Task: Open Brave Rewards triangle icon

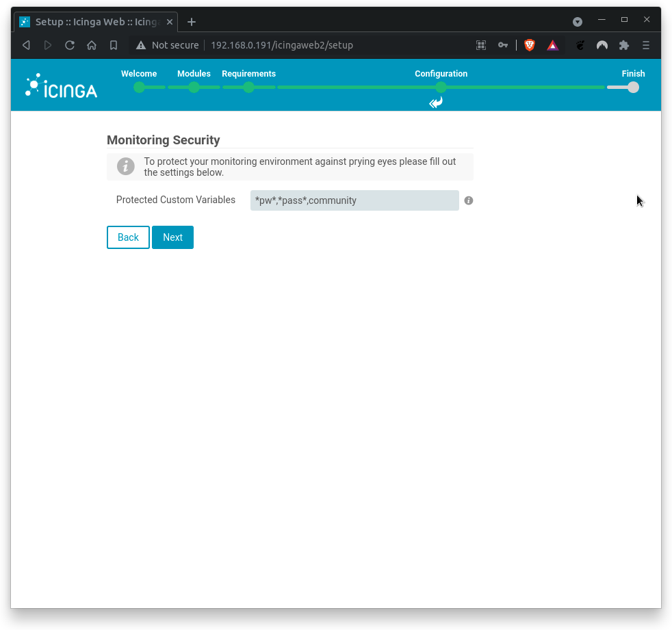Action: [552, 45]
